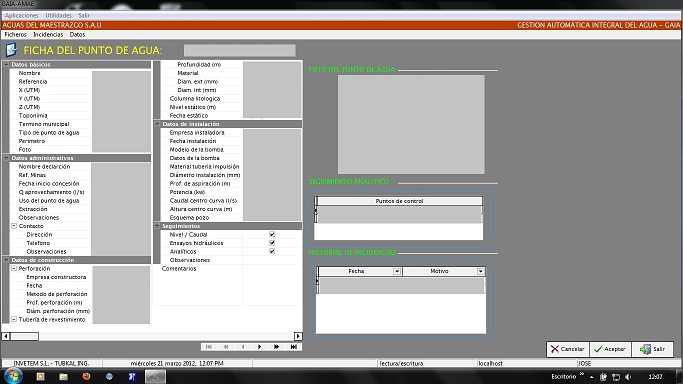683x384 pixels.
Task: Open the volume control in system tray
Action: click(628, 377)
